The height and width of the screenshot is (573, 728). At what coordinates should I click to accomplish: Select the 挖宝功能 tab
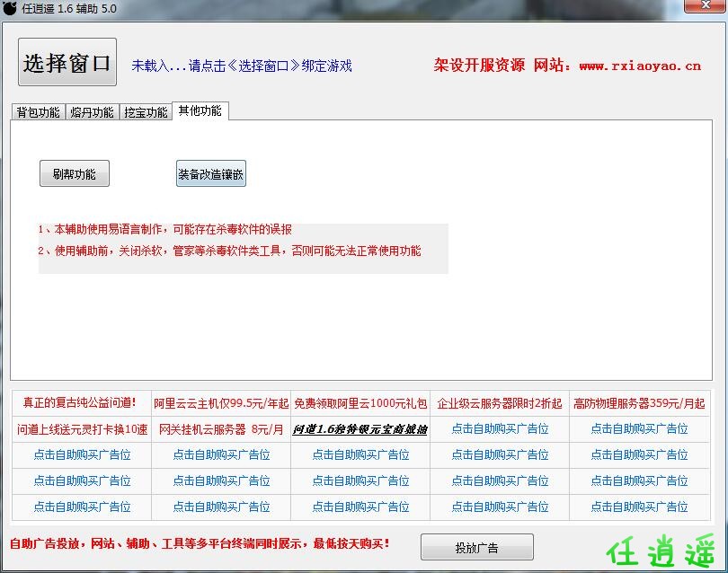[146, 112]
